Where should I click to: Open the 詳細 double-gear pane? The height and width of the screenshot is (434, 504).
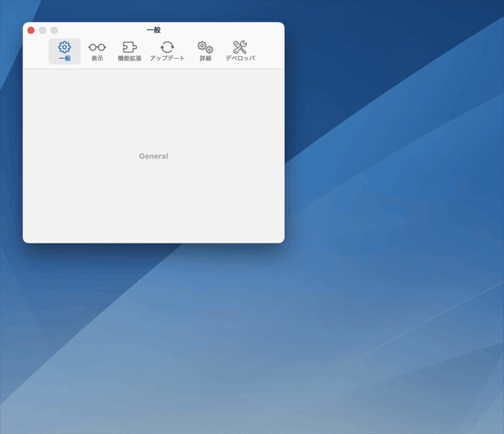click(x=206, y=51)
